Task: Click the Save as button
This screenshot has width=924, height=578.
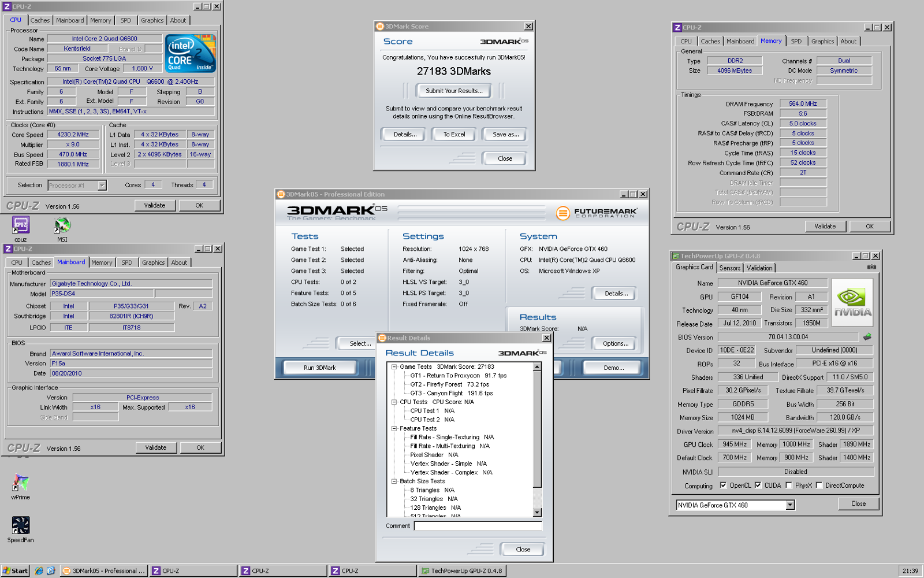Action: coord(505,134)
